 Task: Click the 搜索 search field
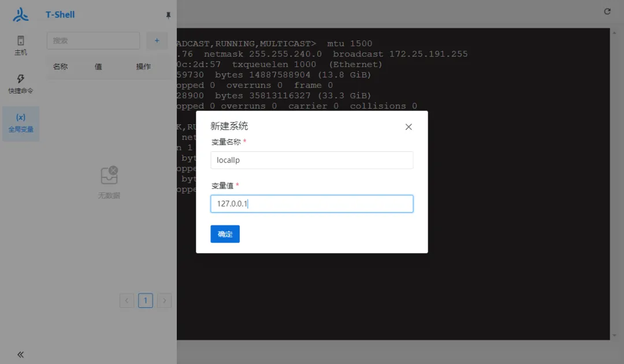pyautogui.click(x=92, y=40)
